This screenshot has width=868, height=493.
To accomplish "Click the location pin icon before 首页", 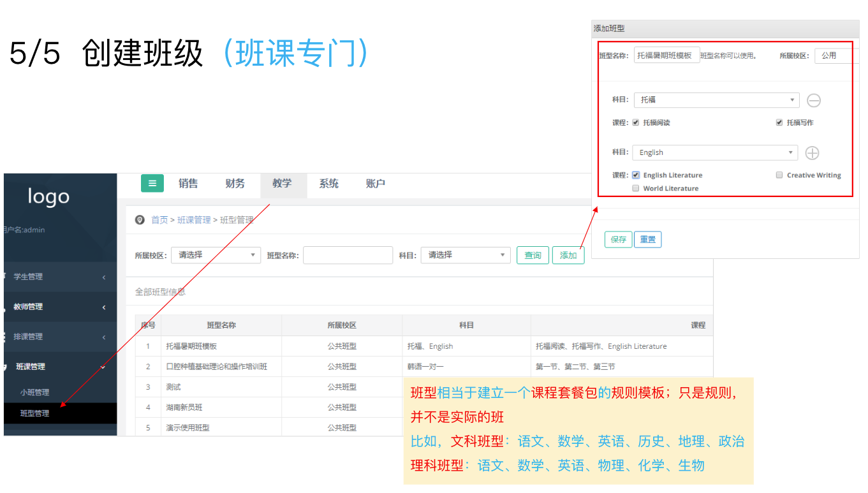I will point(140,220).
